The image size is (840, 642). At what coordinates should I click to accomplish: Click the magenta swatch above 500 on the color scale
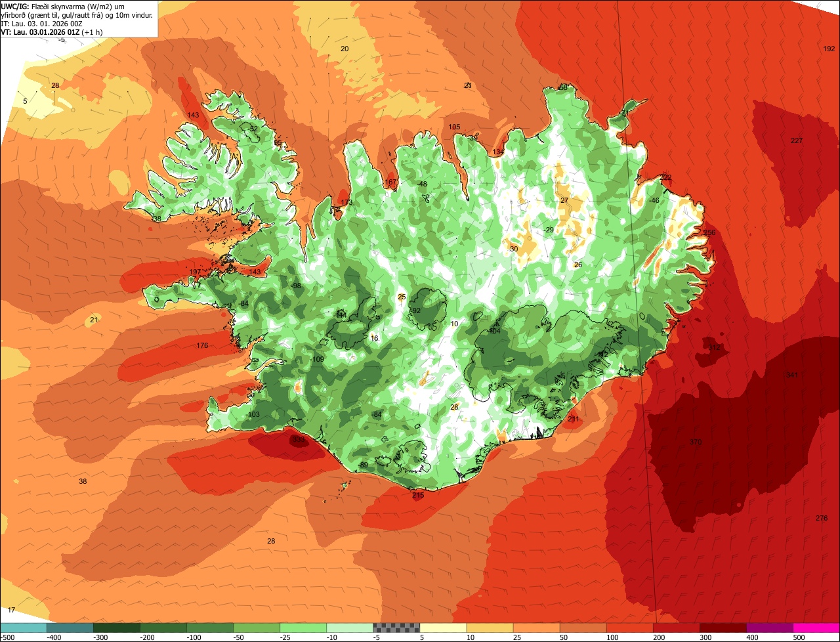[x=816, y=628]
